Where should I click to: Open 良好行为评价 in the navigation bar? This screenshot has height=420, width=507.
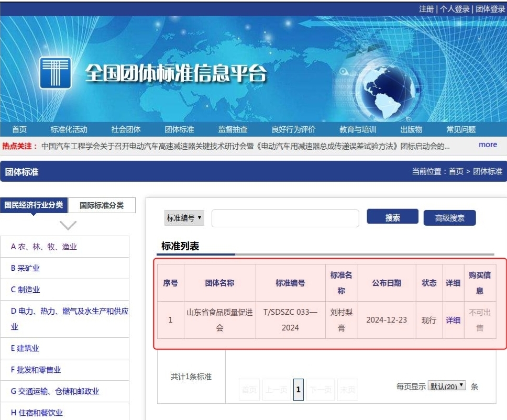294,130
